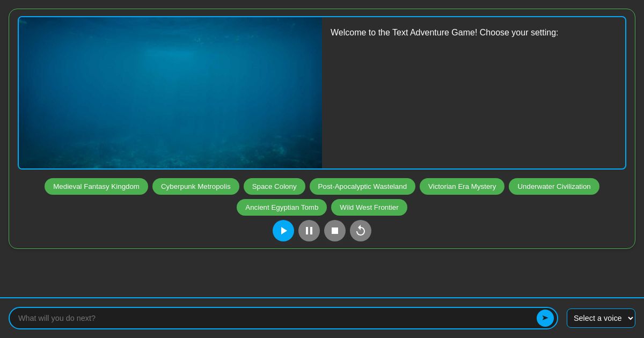The image size is (644, 338).
Task: Select the Cyberpunk Metropolis adventure
Action: 196,186
